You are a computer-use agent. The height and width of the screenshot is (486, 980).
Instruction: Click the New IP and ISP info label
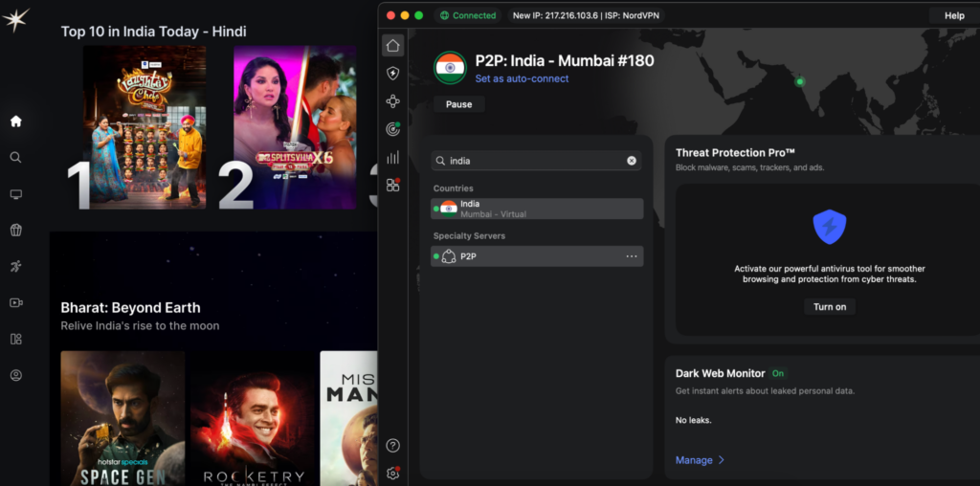(586, 15)
